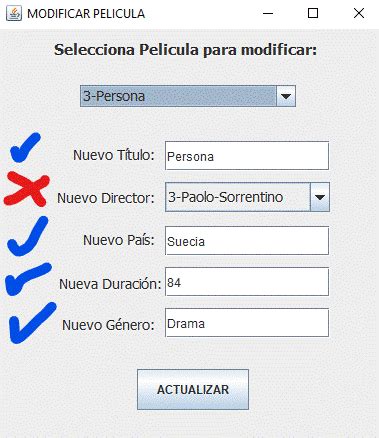The image size is (379, 438).
Task: Focus the Nuevo Género field containing Drama
Action: [x=247, y=323]
